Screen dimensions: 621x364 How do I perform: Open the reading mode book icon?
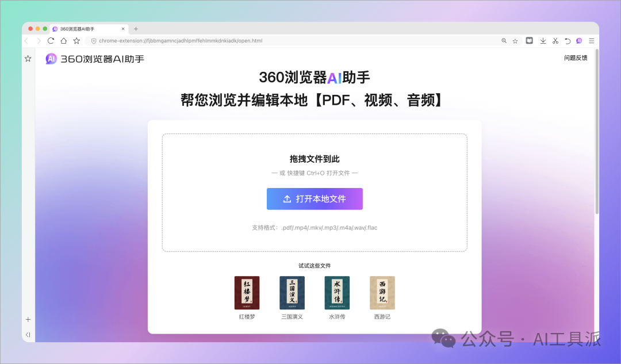(529, 40)
